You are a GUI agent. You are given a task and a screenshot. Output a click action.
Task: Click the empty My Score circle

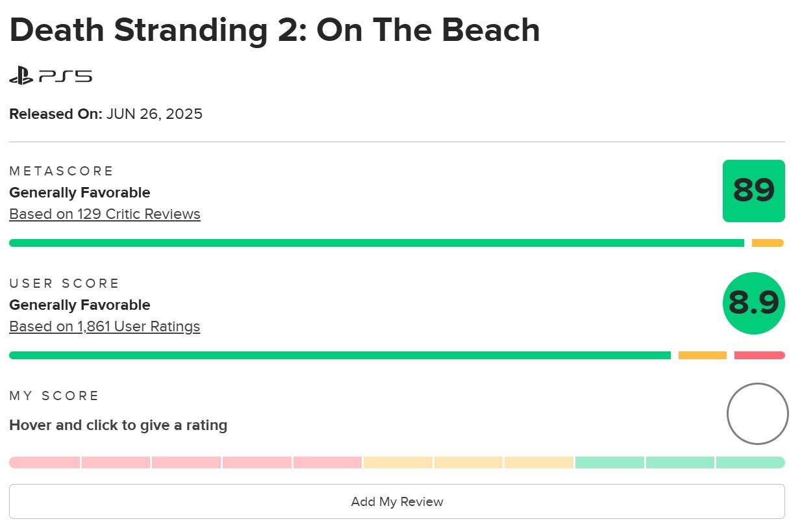pos(757,414)
